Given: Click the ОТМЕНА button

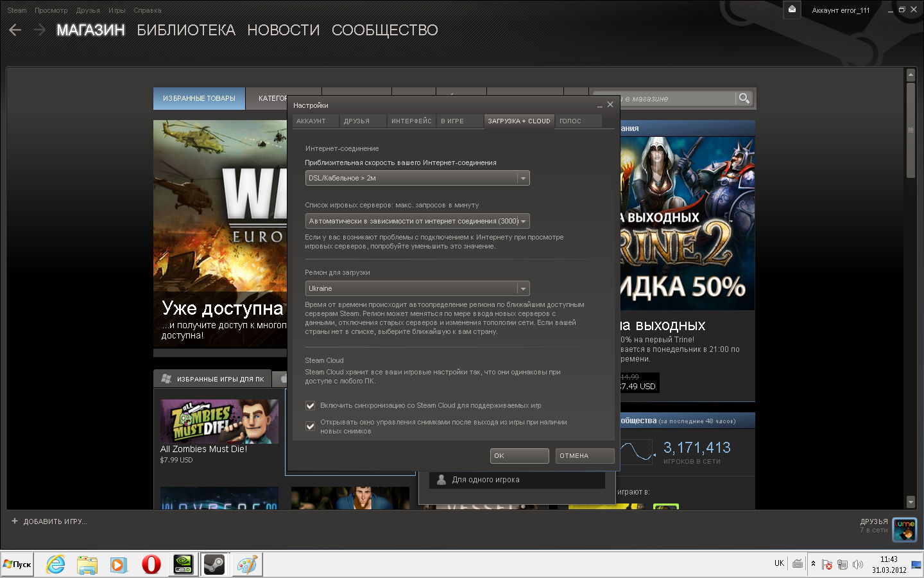Looking at the screenshot, I should coord(585,455).
